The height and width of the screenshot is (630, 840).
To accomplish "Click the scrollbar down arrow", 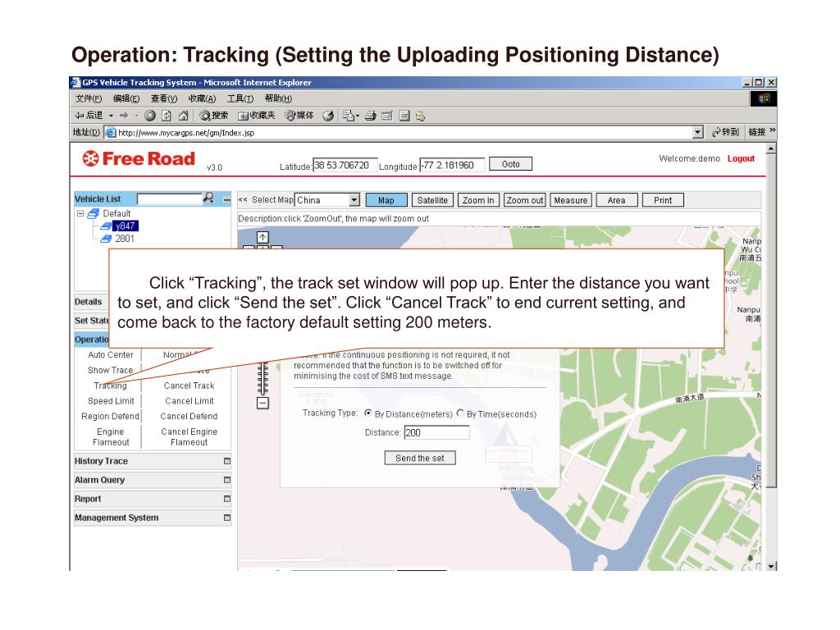I will point(771,566).
